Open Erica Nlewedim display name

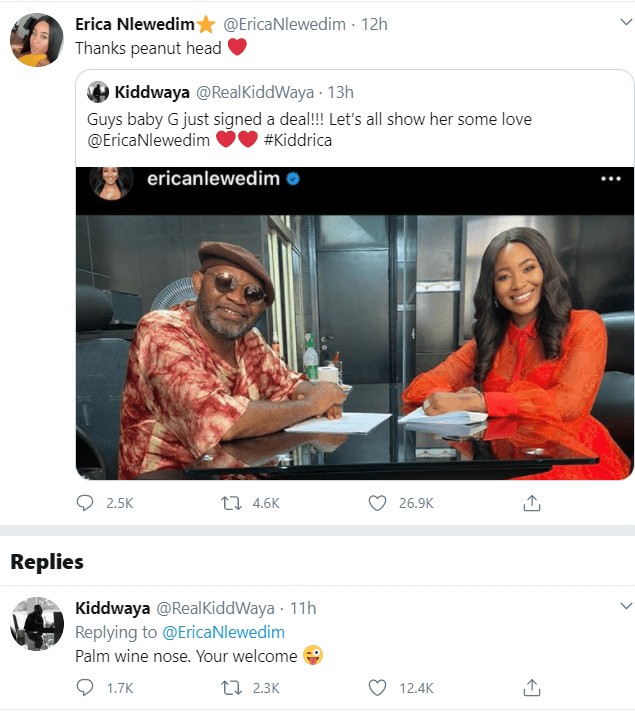click(x=135, y=24)
